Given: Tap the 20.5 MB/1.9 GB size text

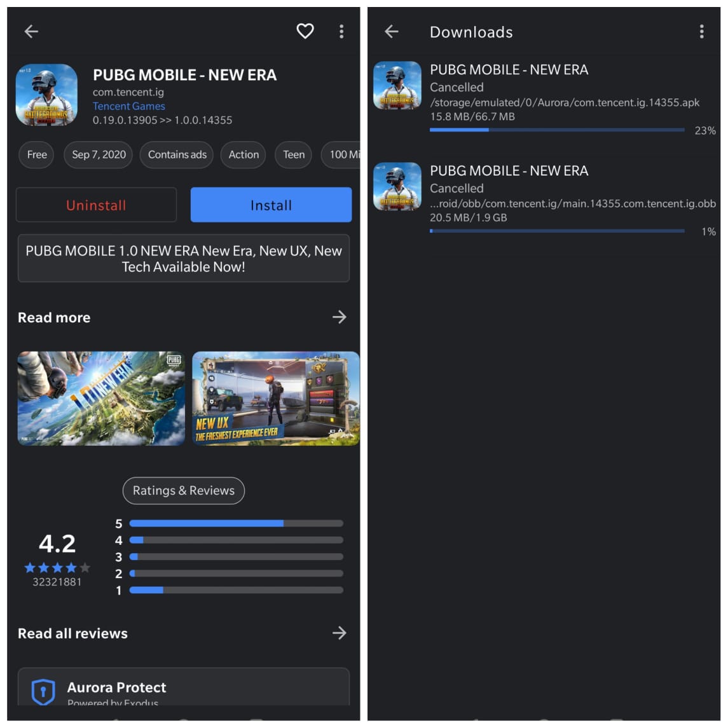Looking at the screenshot, I should tap(468, 217).
